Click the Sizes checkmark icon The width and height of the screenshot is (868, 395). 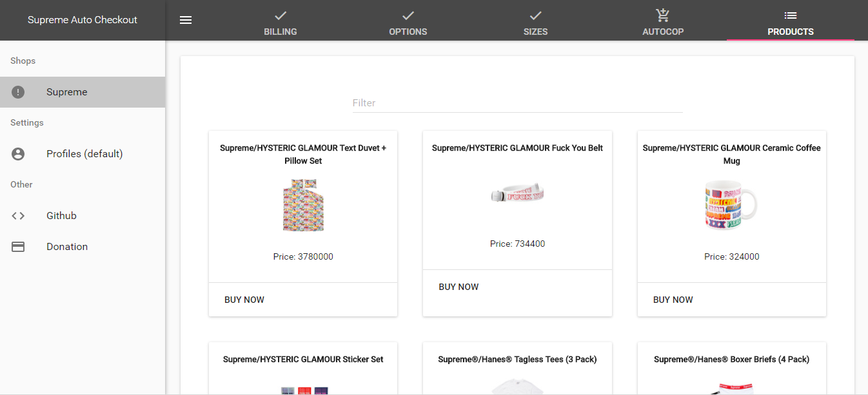(x=535, y=15)
